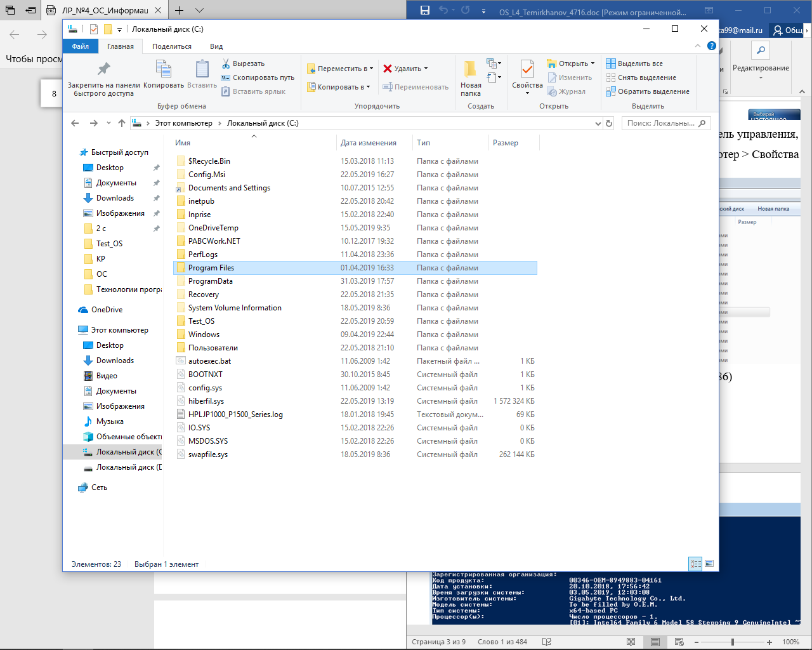Click the page number field showing 8

54,93
